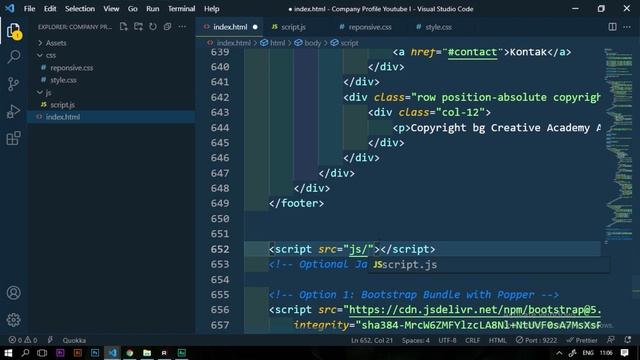The image size is (640, 360).
Task: Click the bootstrap CDN link on line 656
Action: (x=475, y=310)
